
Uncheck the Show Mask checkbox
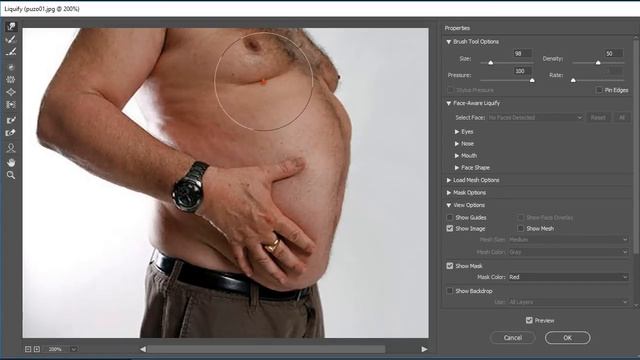(450, 266)
